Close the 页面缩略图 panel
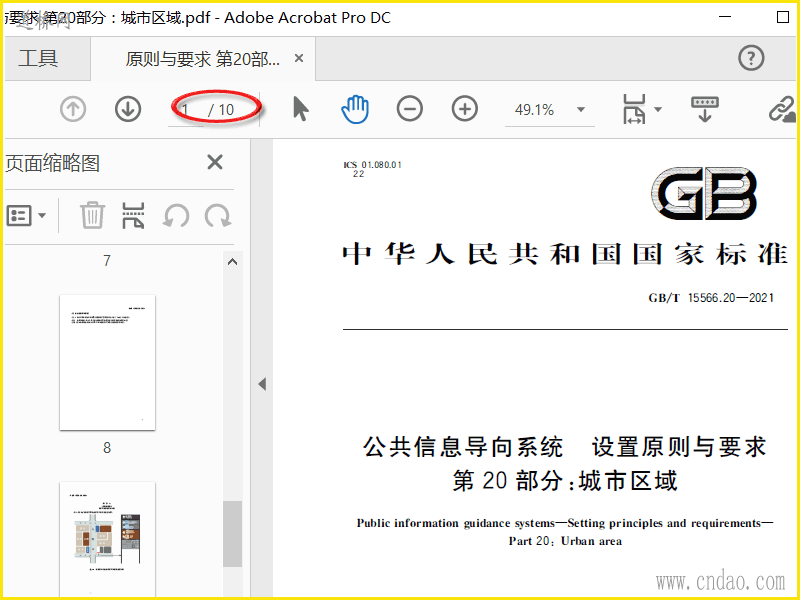 tap(215, 162)
